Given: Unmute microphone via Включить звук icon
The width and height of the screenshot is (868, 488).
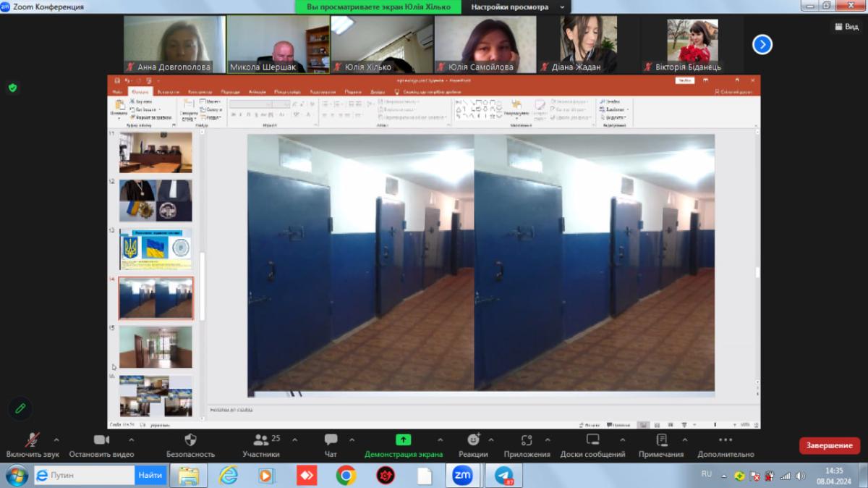Looking at the screenshot, I should (33, 440).
